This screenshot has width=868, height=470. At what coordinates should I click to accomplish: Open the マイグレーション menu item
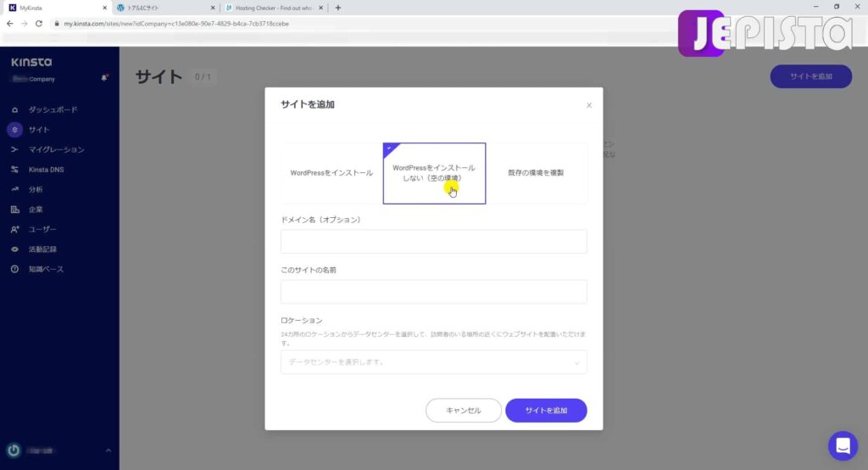pos(57,149)
